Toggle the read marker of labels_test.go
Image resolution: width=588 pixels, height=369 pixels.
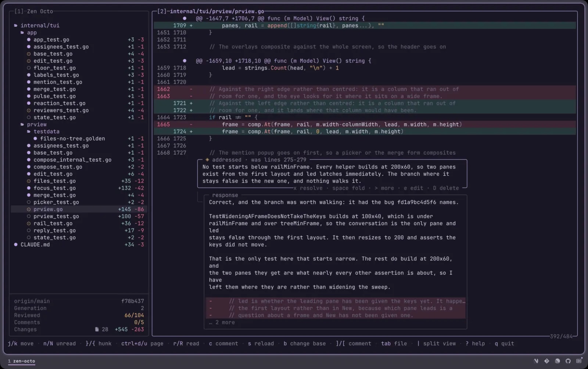click(x=29, y=75)
